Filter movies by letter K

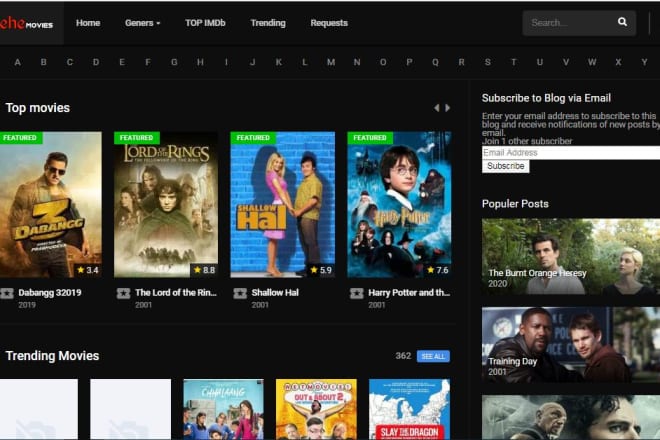pyautogui.click(x=279, y=62)
